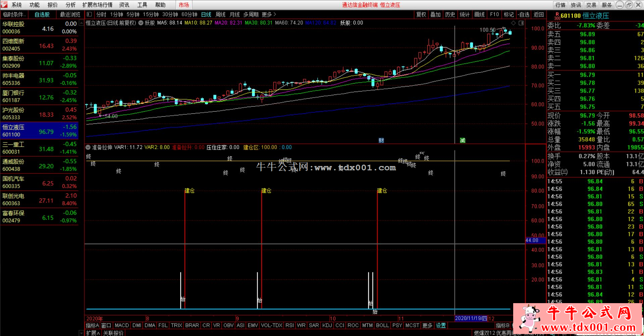
Task: Click the 设置 indicator settings button
Action: tap(441, 325)
